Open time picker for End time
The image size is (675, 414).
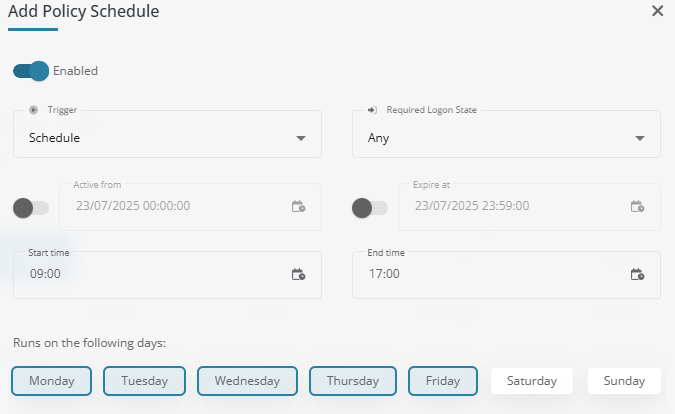coord(637,274)
